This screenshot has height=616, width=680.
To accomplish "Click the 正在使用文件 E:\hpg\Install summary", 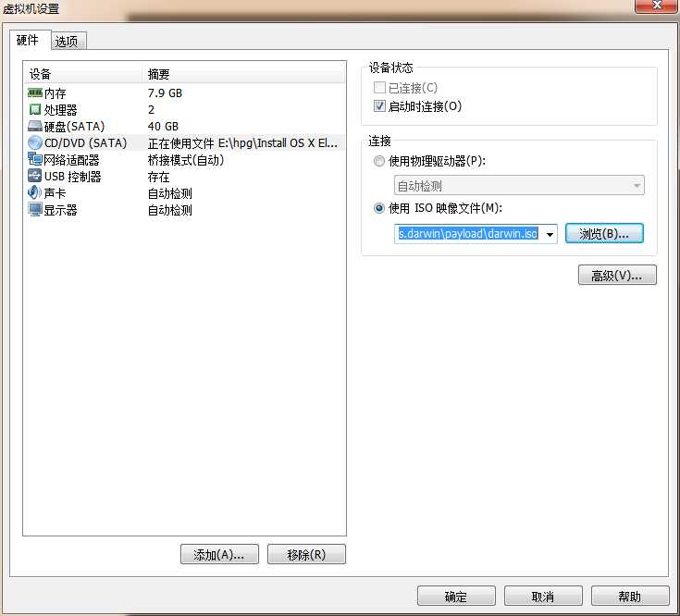I will click(242, 143).
